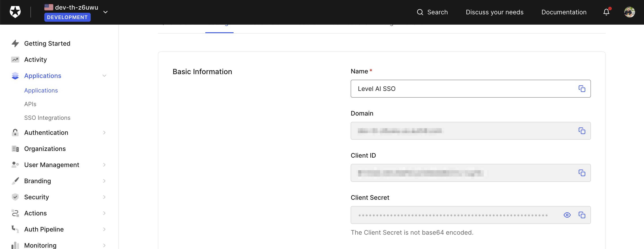Expand the Auth Pipeline chevron
Viewport: 644px width, 249px height.
click(104, 229)
